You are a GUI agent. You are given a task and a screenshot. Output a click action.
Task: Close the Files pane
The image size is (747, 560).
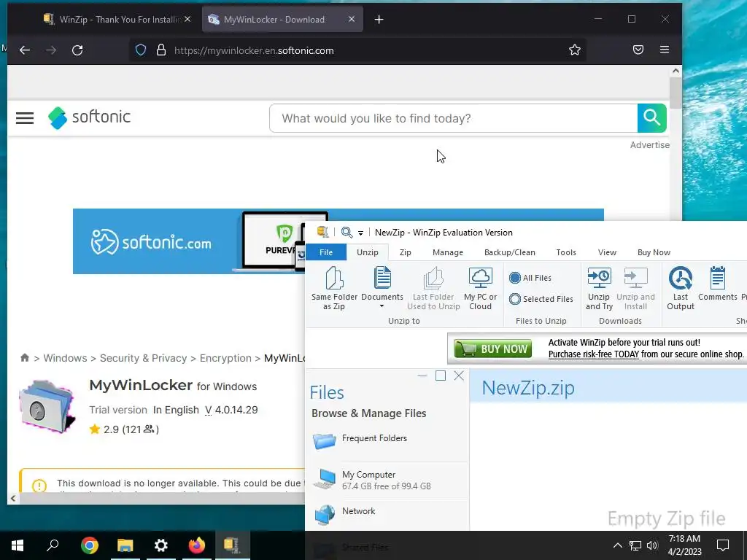point(459,376)
